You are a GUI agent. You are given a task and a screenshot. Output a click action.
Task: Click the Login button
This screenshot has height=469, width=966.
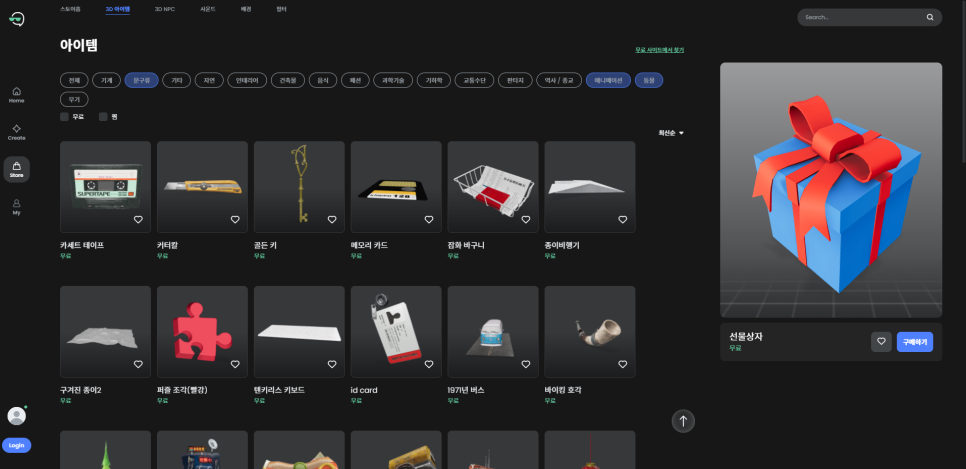[x=17, y=445]
